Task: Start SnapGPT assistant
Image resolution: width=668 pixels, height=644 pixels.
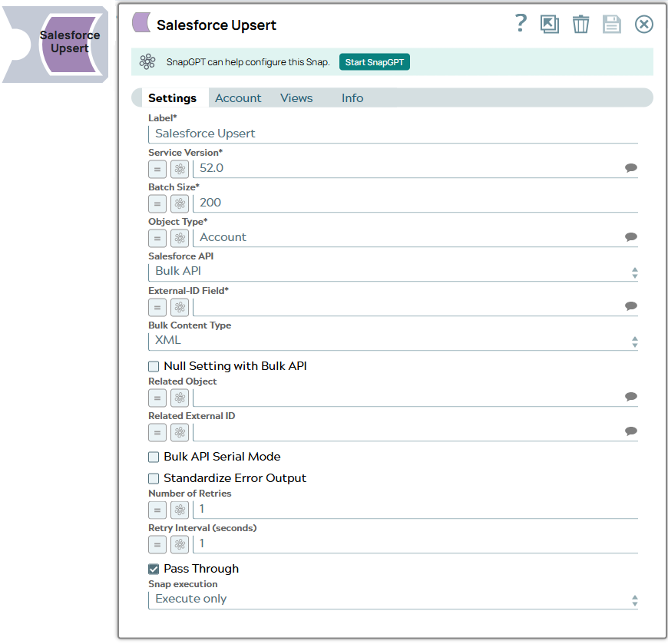Action: click(x=375, y=62)
